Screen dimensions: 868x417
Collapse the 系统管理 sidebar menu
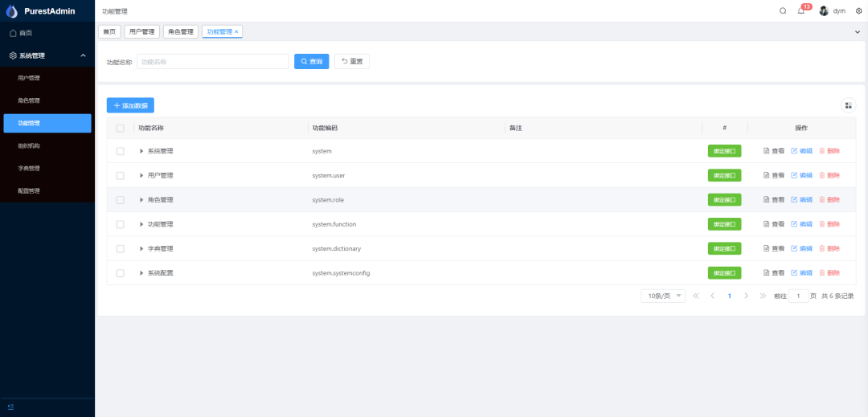pyautogui.click(x=83, y=55)
